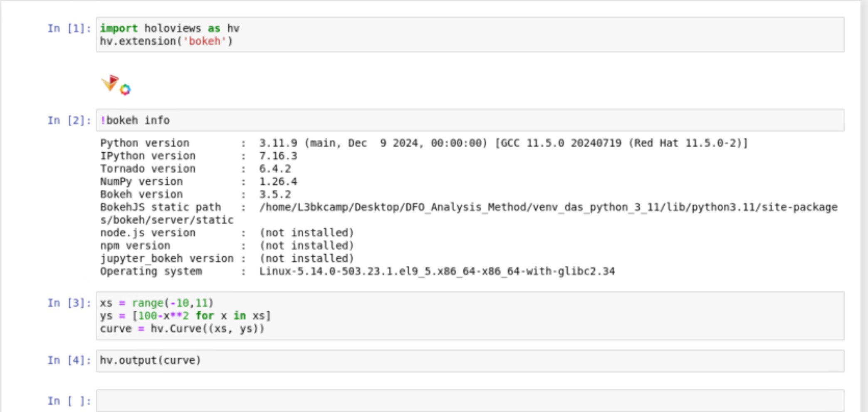Click the Bokeh logo icon in output
This screenshot has width=868, height=412.
[x=125, y=89]
